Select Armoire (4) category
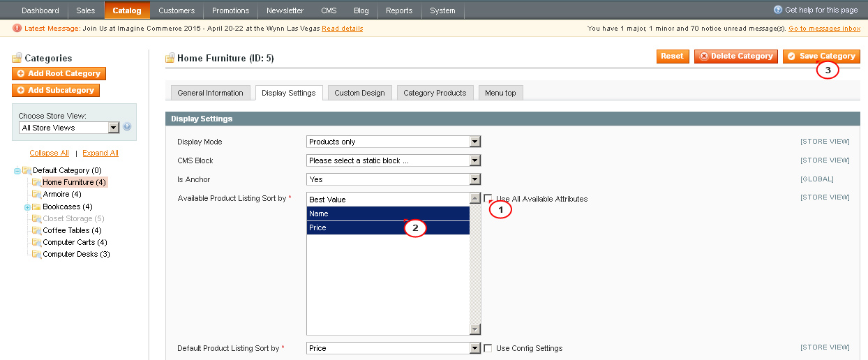The height and width of the screenshot is (360, 868). pos(62,194)
